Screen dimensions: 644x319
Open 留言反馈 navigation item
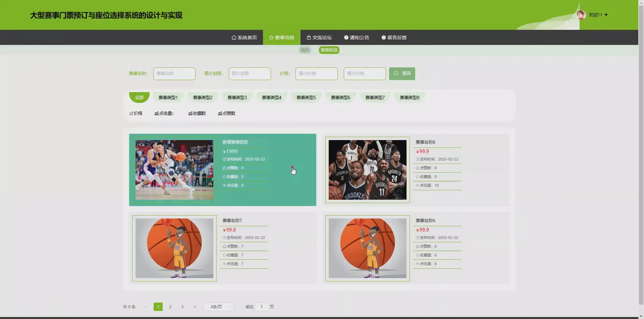[394, 38]
